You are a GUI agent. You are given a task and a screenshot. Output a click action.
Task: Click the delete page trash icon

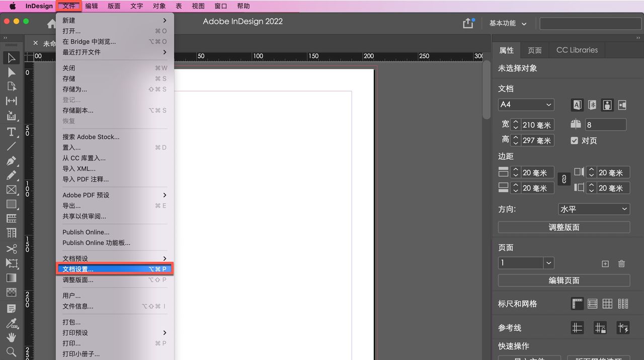[621, 263]
